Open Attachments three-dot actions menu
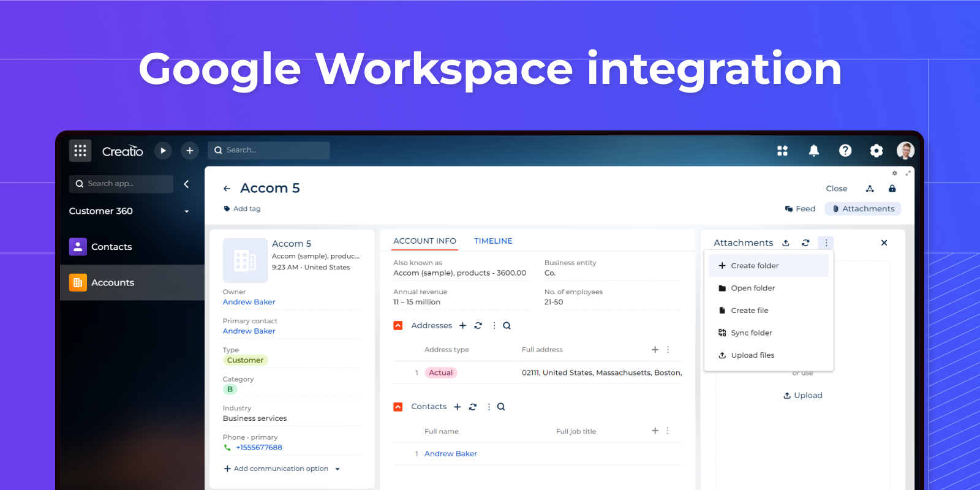The height and width of the screenshot is (490, 980). click(826, 243)
